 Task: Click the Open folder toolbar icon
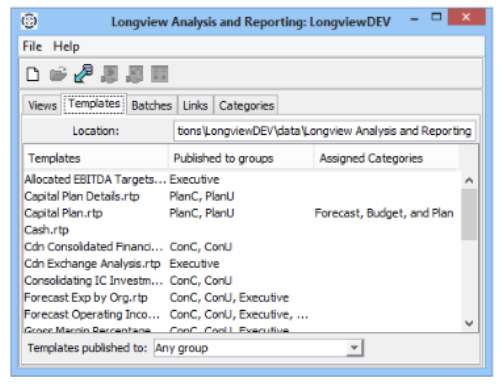[58, 74]
